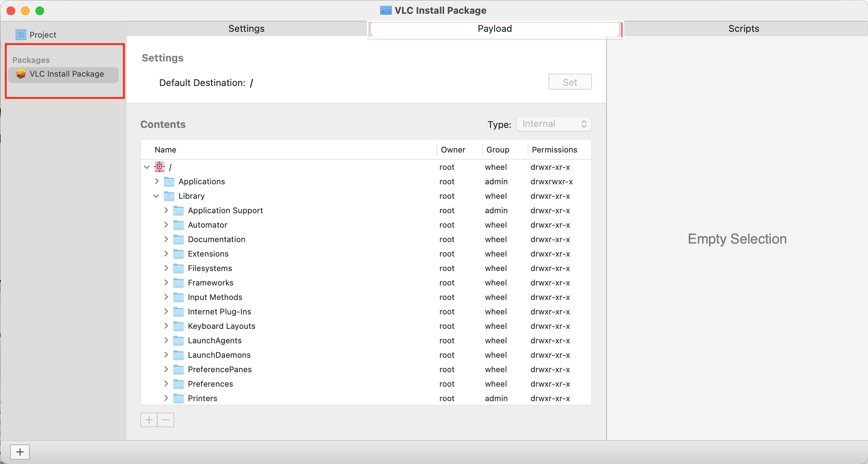Click the PreferencePanes folder icon
Screen dimensions: 868x464
(179, 369)
